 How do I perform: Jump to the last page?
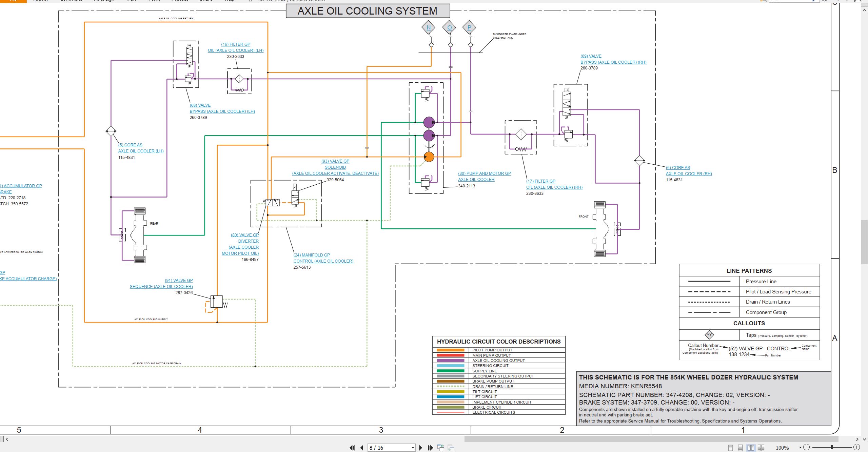(430, 448)
